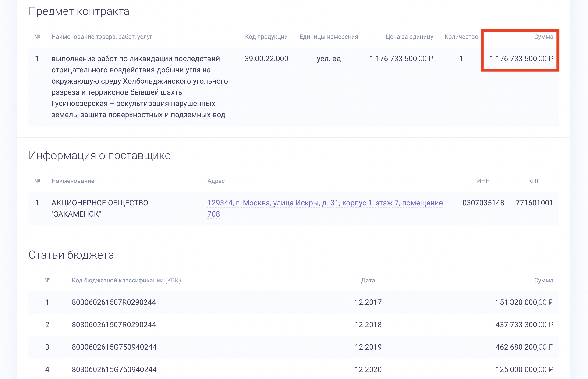588x379 pixels.
Task: Select the amount 125 000 000,00 ₽
Action: (524, 369)
